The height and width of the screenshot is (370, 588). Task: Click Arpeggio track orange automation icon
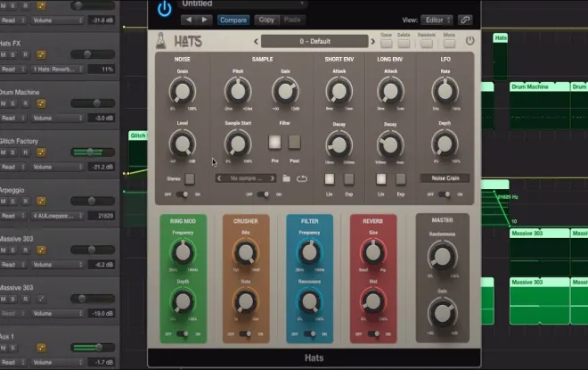tap(41, 201)
